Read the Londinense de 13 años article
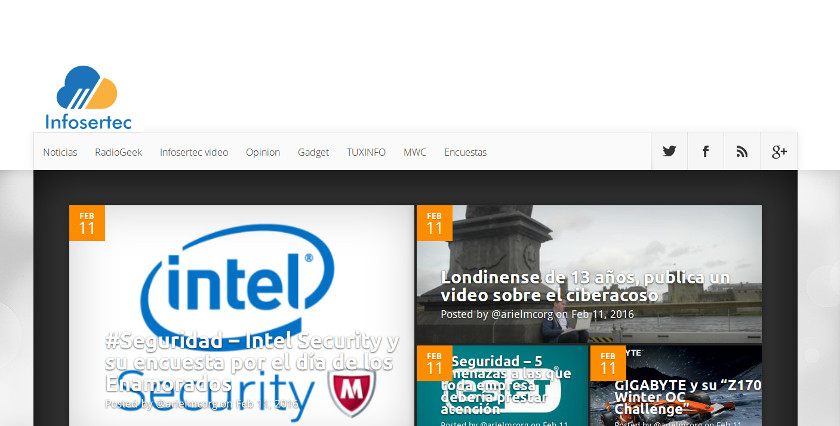Image resolution: width=840 pixels, height=426 pixels. (x=585, y=286)
